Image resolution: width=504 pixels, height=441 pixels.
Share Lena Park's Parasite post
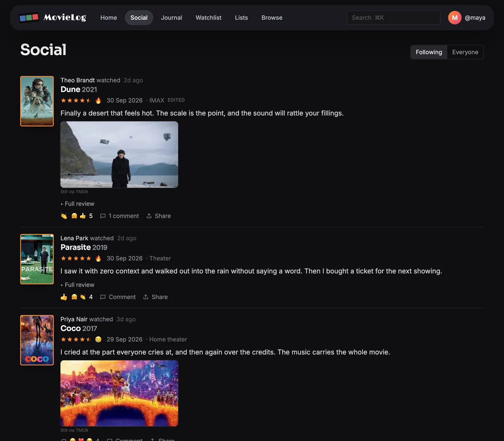156,297
